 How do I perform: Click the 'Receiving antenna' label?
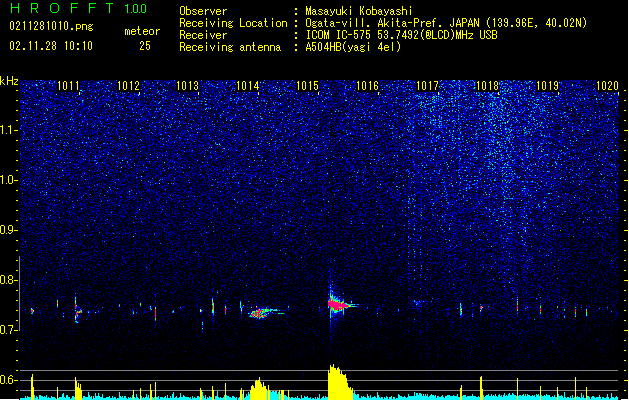[230, 47]
